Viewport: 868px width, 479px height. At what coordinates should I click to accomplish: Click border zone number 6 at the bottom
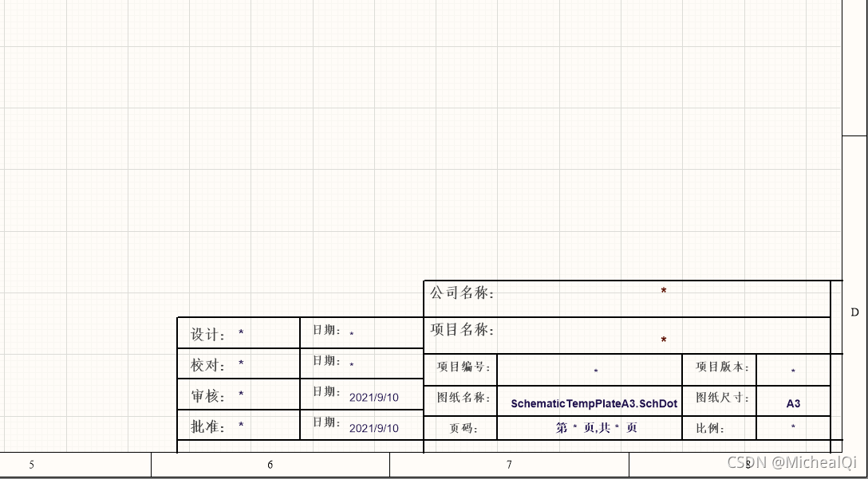(270, 464)
